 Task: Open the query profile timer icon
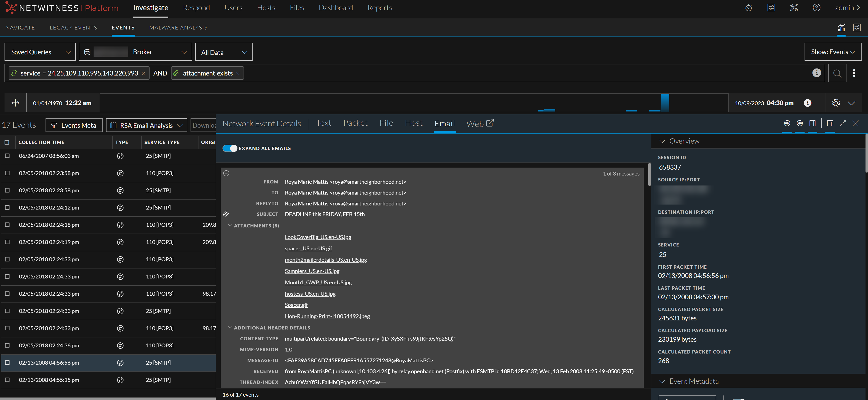click(749, 7)
